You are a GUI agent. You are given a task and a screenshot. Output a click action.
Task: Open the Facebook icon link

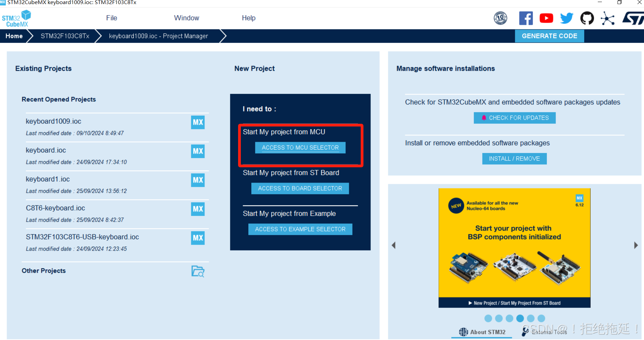[x=526, y=18]
